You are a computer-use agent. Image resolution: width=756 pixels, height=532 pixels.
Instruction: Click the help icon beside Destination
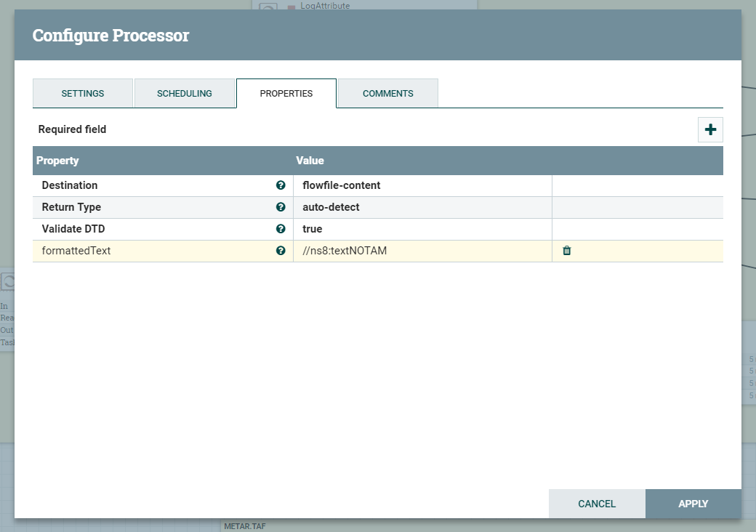point(281,185)
